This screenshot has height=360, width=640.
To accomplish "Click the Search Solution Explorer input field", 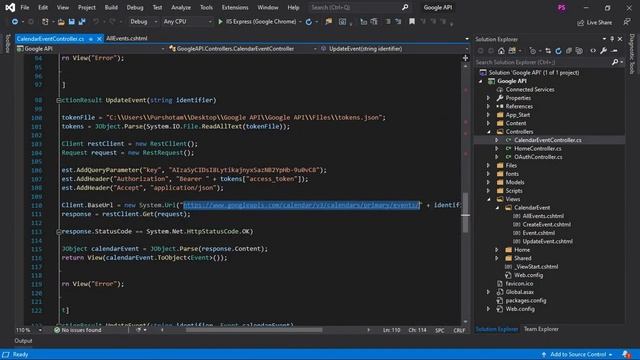I will tap(543, 62).
